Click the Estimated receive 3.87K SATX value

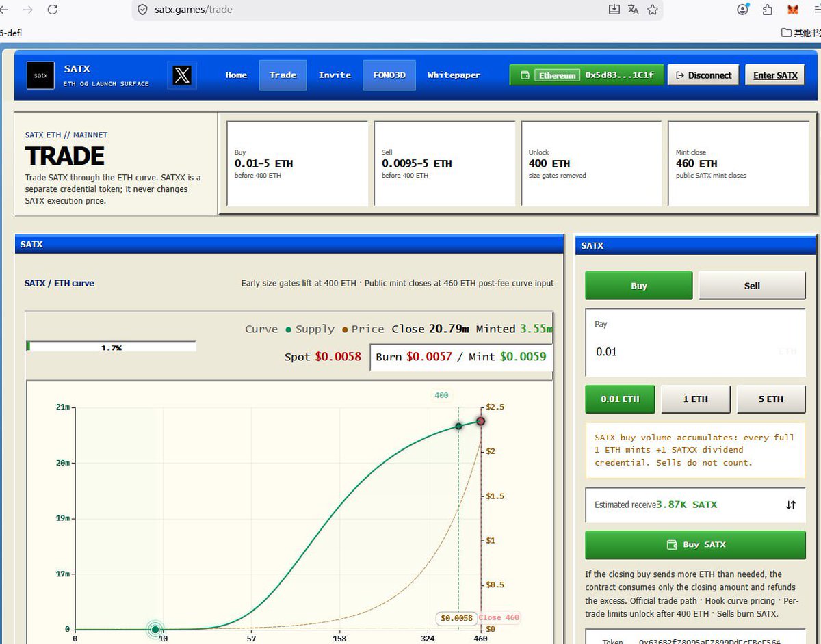coord(687,505)
